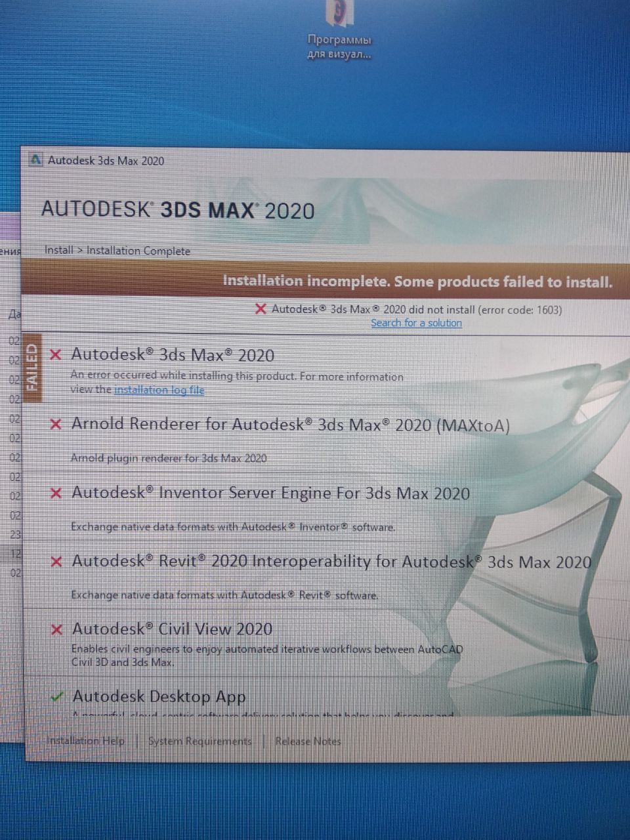Select the 'Autodesk® Civil View 2020' title
630x840 pixels.
coord(172,629)
